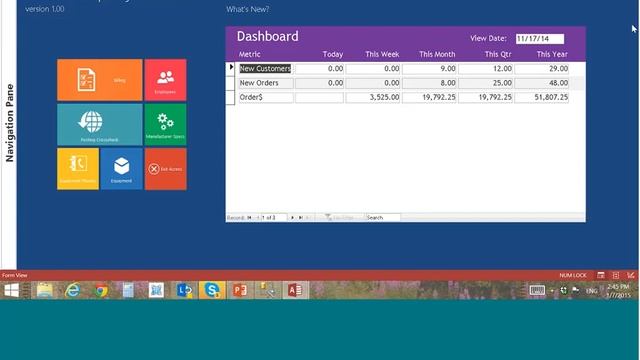640x360 pixels.
Task: Click the New Orders metric cell
Action: coord(266,83)
